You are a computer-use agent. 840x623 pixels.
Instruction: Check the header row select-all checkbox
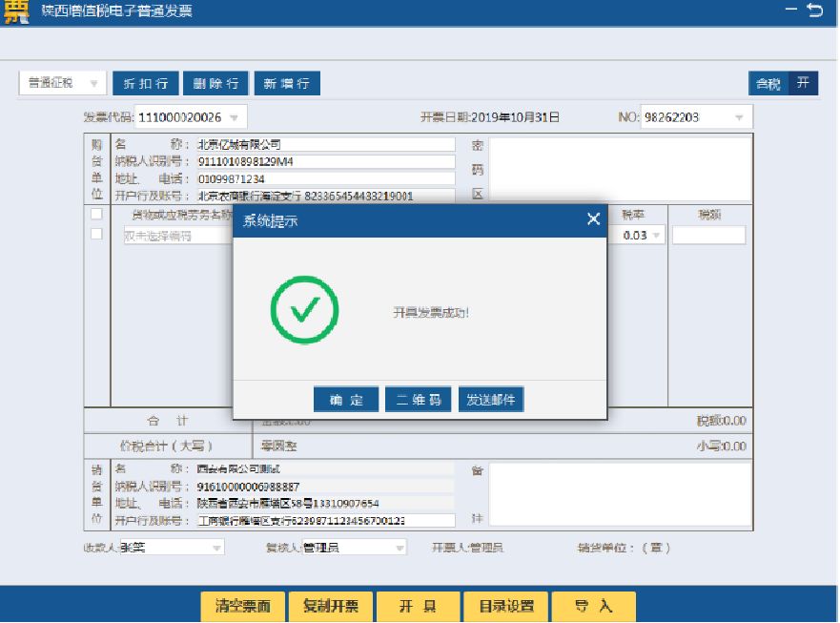pos(96,214)
